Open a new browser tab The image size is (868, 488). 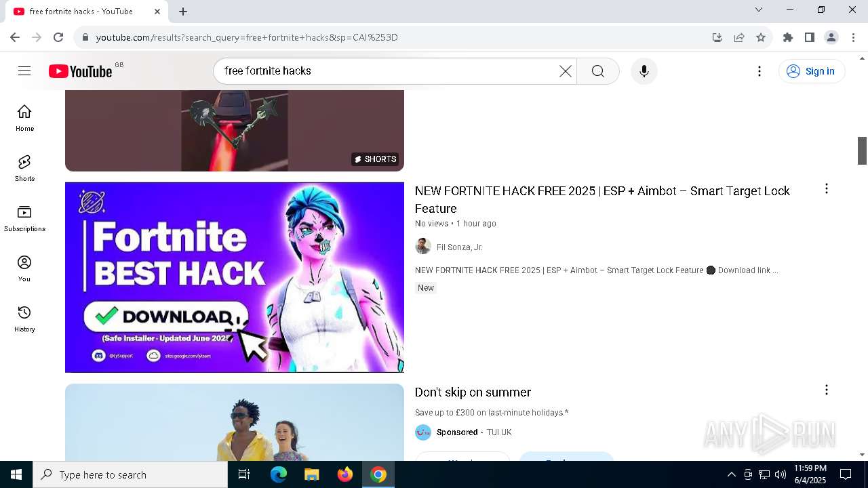183,12
